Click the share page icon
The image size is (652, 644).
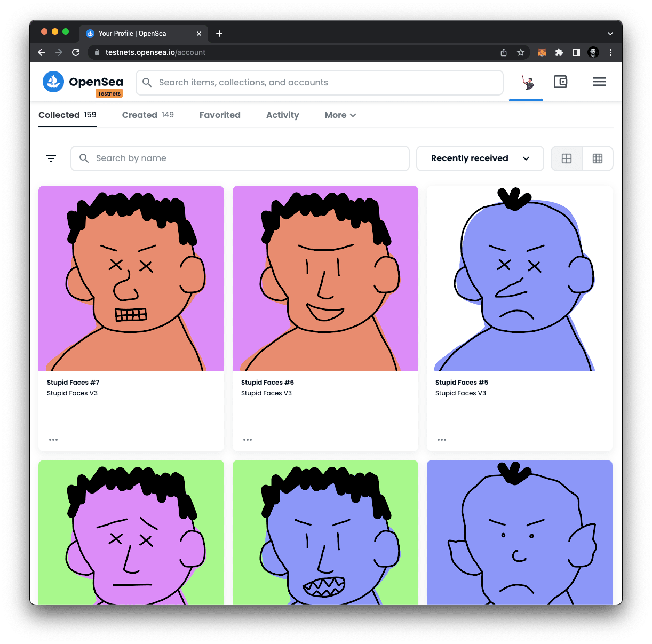(504, 52)
